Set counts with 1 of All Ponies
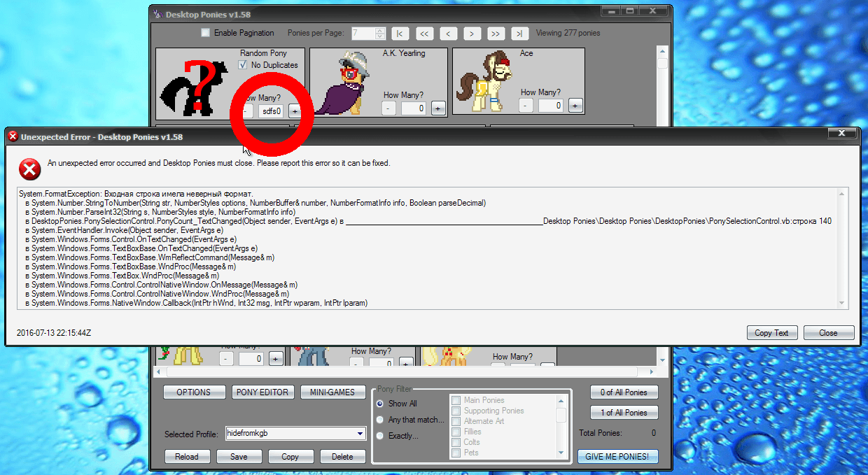The height and width of the screenshot is (475, 868). click(x=624, y=413)
